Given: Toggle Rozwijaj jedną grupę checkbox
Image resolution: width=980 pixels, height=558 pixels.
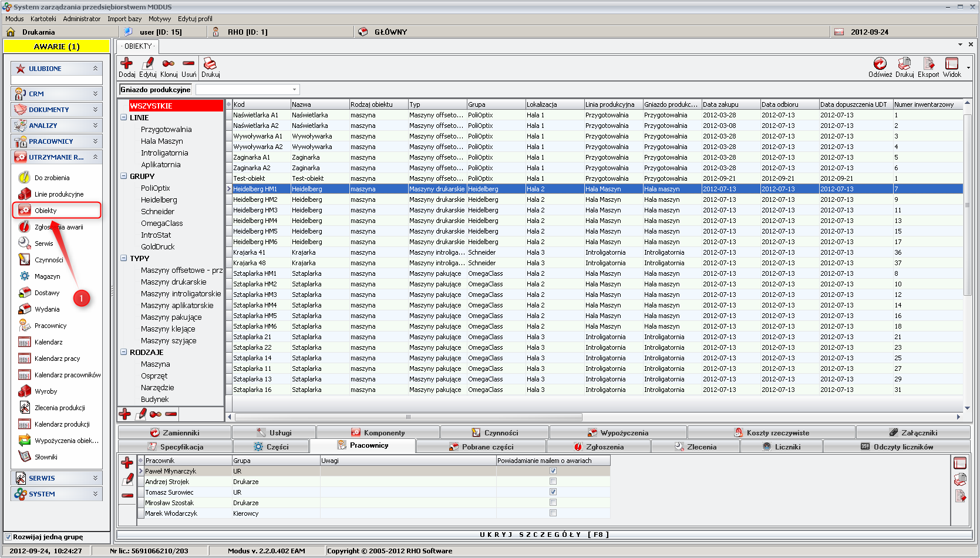Looking at the screenshot, I should click(x=8, y=537).
